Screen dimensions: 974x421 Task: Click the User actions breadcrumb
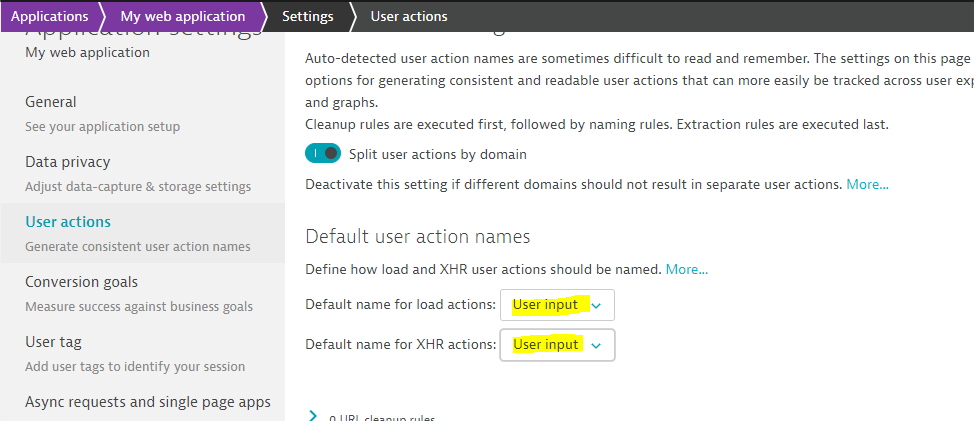[408, 16]
